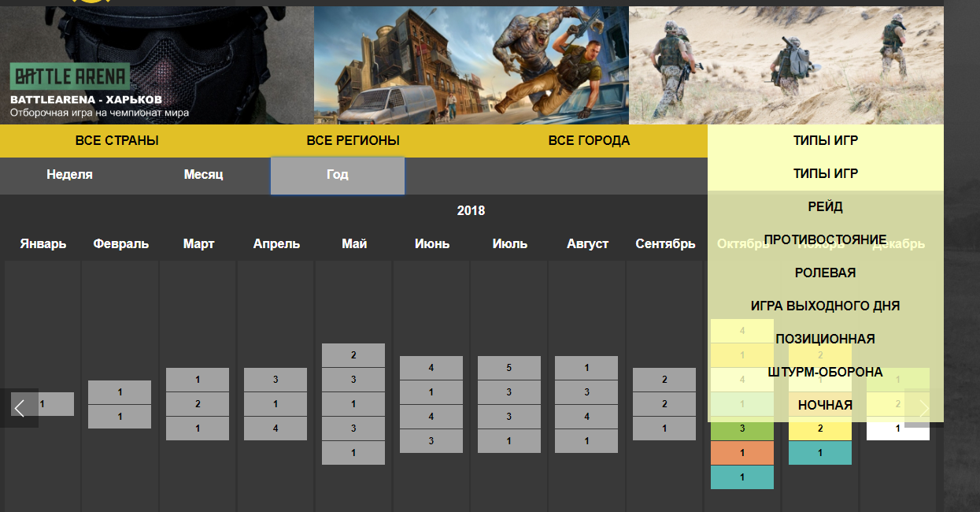Open the zombie attack game banner
980x512 pixels.
[x=472, y=65]
